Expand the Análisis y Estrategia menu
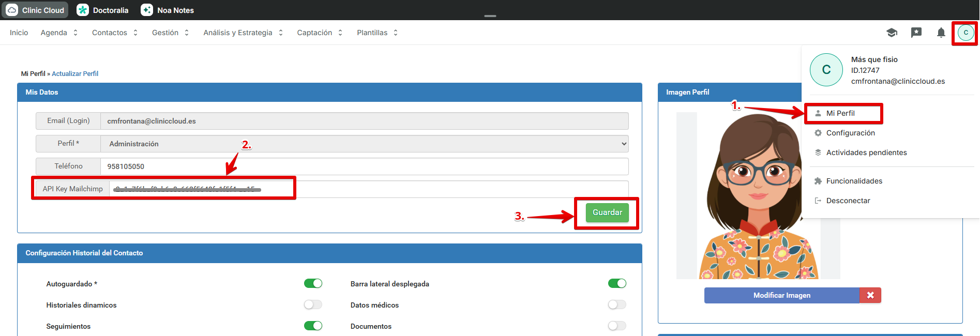The image size is (980, 336). point(243,33)
